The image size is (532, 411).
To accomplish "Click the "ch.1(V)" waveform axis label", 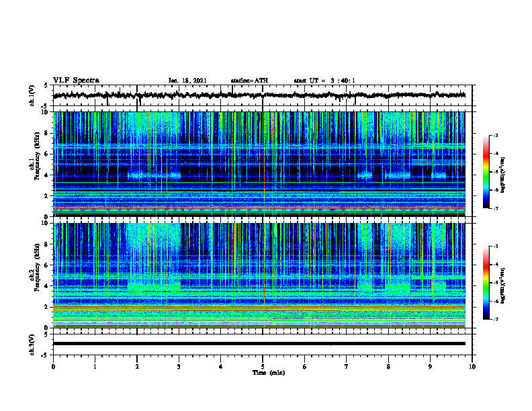I will click(32, 95).
